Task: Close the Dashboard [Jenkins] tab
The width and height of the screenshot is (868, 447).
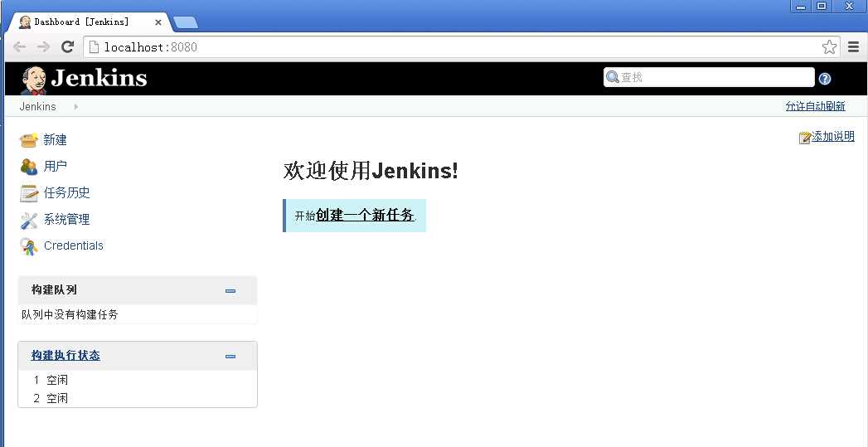Action: (x=158, y=22)
